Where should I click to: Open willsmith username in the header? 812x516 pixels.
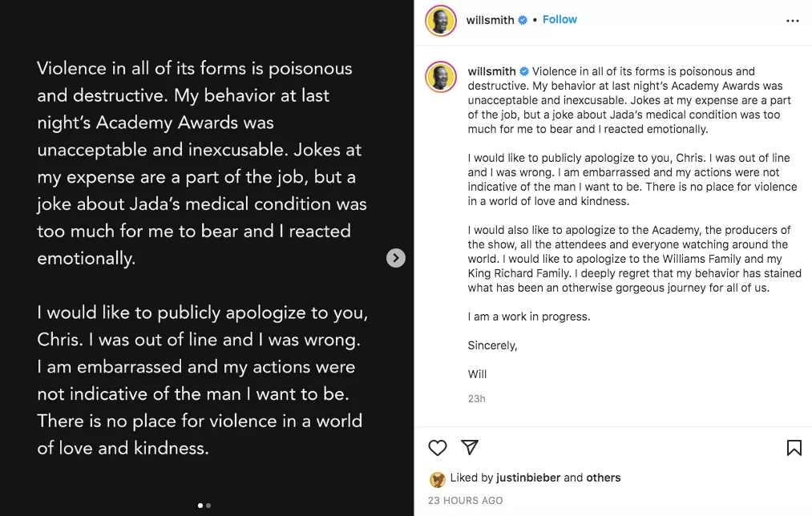(490, 20)
